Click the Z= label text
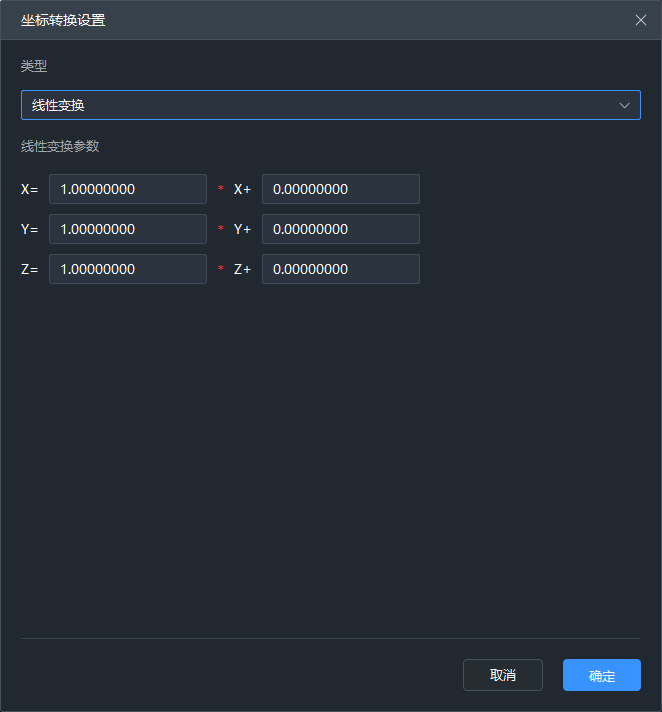Image resolution: width=662 pixels, height=712 pixels. pyautogui.click(x=29, y=269)
